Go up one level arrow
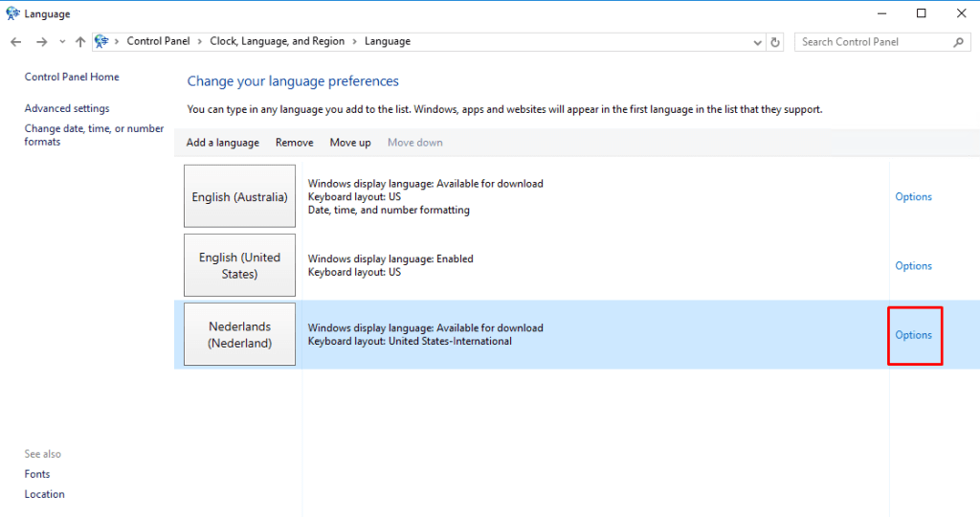This screenshot has height=517, width=980. [x=80, y=42]
